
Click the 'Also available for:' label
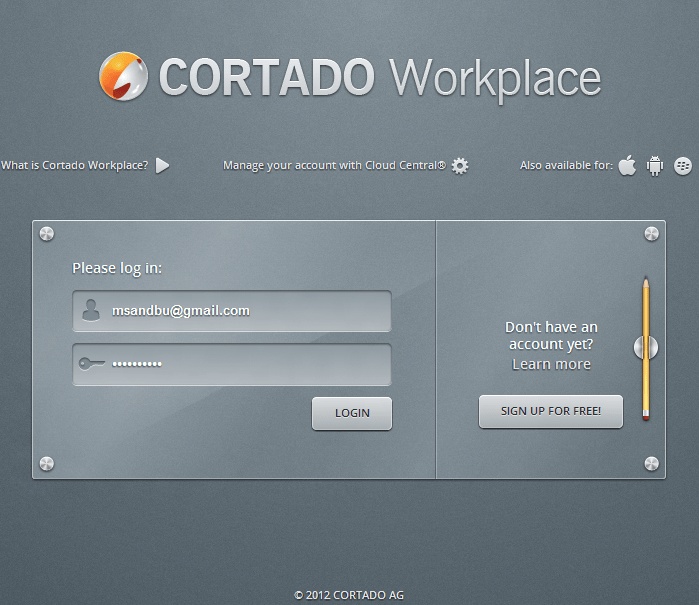point(566,165)
